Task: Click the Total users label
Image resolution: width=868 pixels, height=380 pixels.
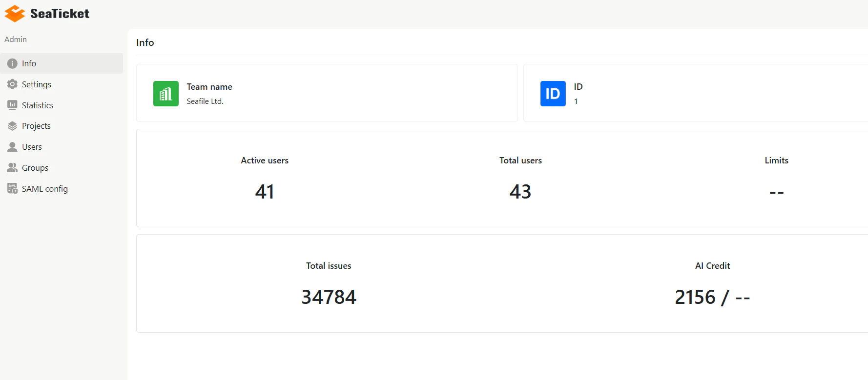Action: click(520, 160)
